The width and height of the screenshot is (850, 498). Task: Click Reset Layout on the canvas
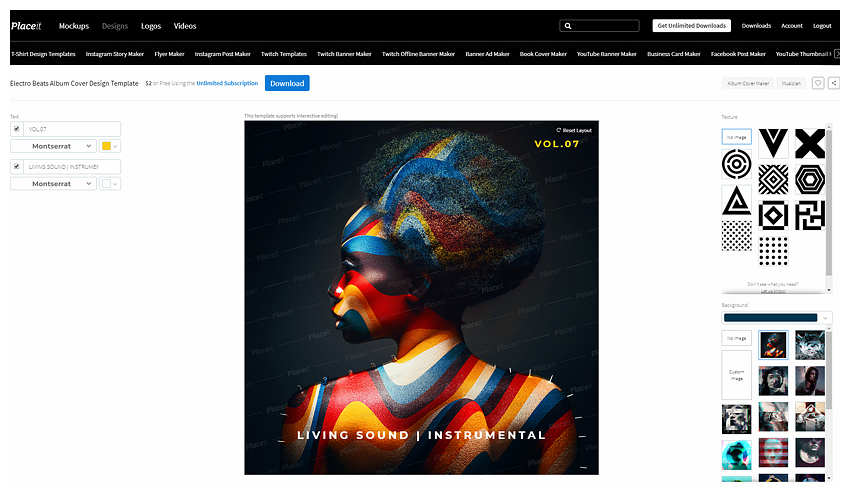(x=574, y=130)
